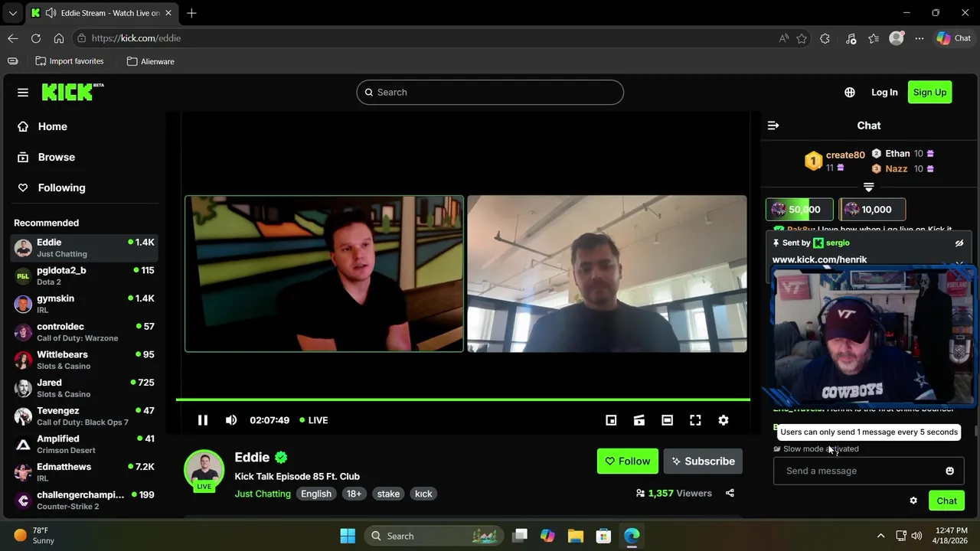The image size is (980, 551).
Task: Expand the gifter leaderboard arrow
Action: coord(868,187)
